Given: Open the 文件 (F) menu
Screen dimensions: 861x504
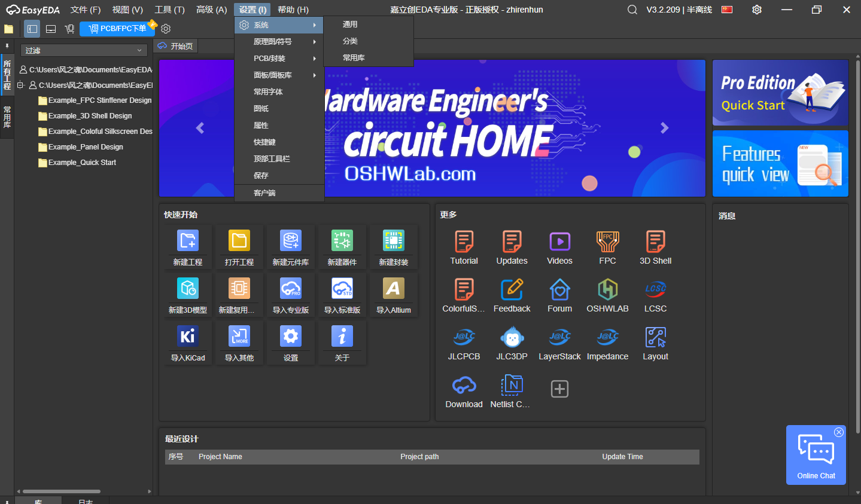Looking at the screenshot, I should (86, 10).
